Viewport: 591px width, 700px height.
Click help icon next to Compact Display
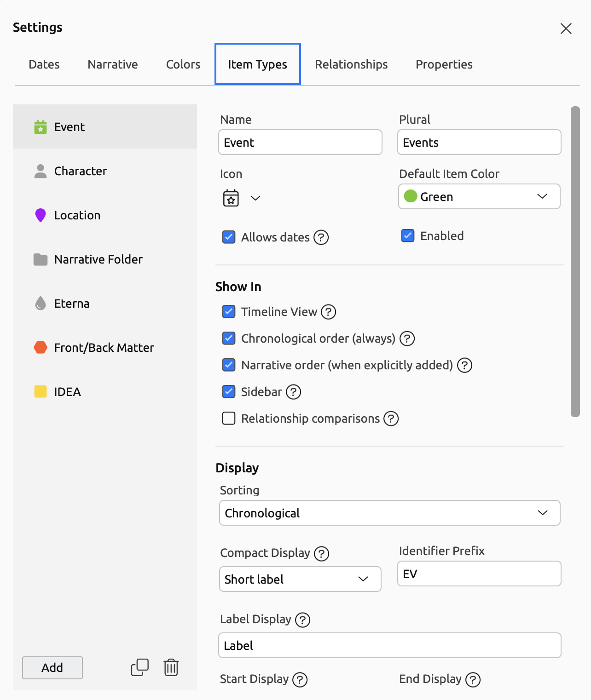coord(321,553)
